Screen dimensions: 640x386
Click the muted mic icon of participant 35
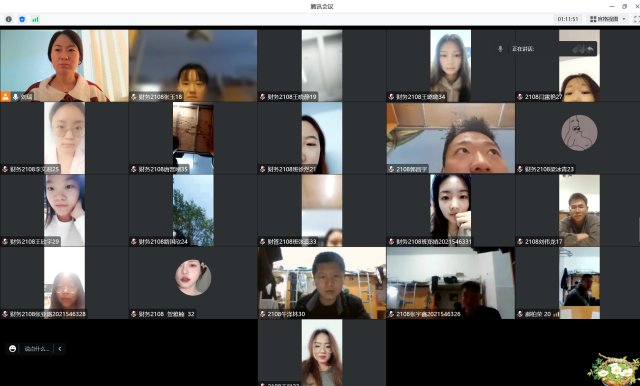tap(133, 169)
